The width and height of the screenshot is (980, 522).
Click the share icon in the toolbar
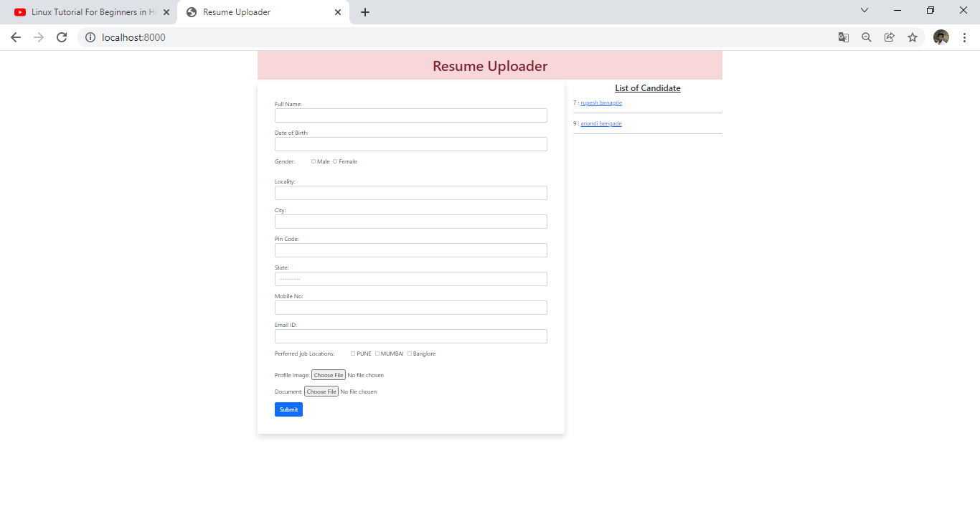(x=889, y=37)
